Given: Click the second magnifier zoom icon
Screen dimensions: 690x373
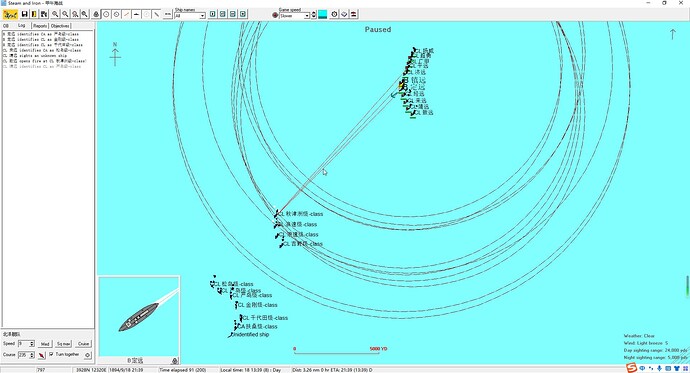Looking at the screenshot, I should click(x=65, y=15).
